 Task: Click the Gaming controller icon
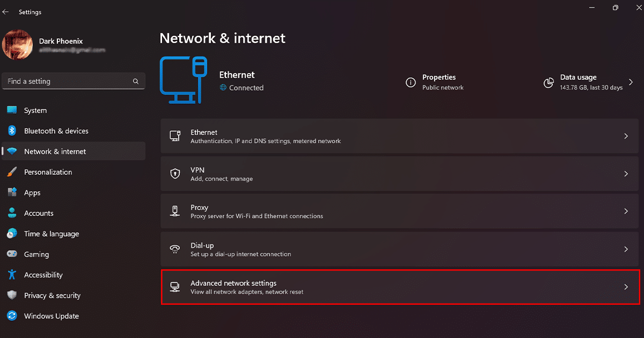[12, 254]
